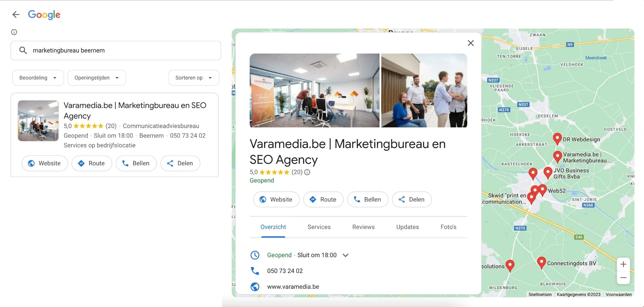Switch to the Reviews tab
Image resolution: width=644 pixels, height=307 pixels.
pos(363,227)
